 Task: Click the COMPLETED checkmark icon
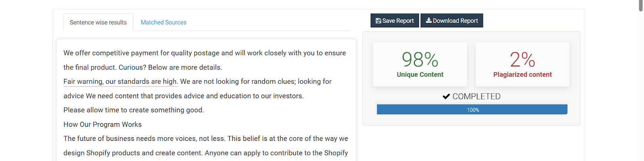[x=446, y=97]
